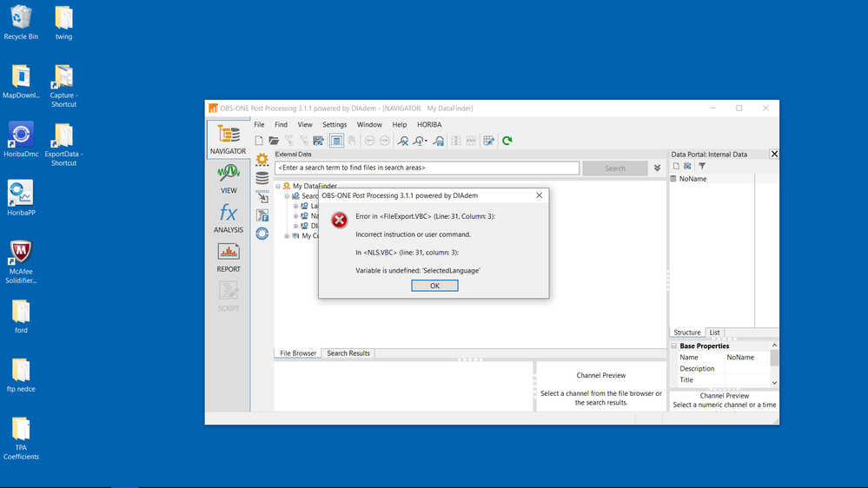
Task: Click the New file toolbar icon
Action: [x=259, y=141]
